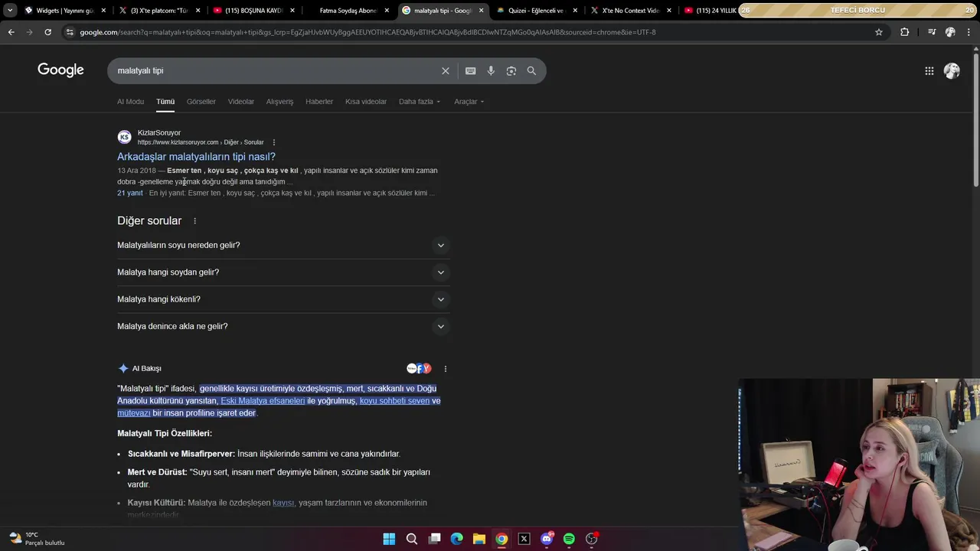The image size is (980, 551).
Task: Open the X app on the taskbar
Action: (x=524, y=539)
